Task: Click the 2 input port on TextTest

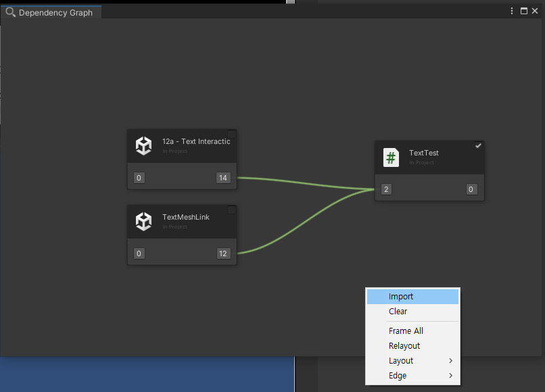Action: point(386,189)
